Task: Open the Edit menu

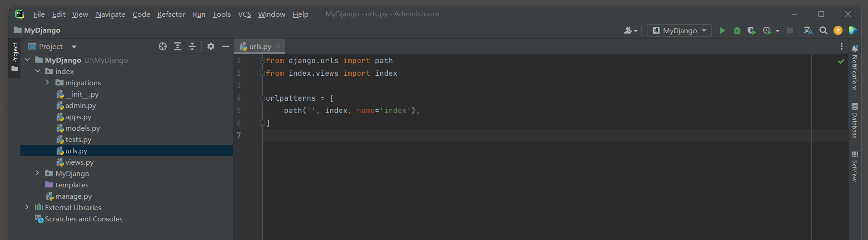Action: pos(59,14)
